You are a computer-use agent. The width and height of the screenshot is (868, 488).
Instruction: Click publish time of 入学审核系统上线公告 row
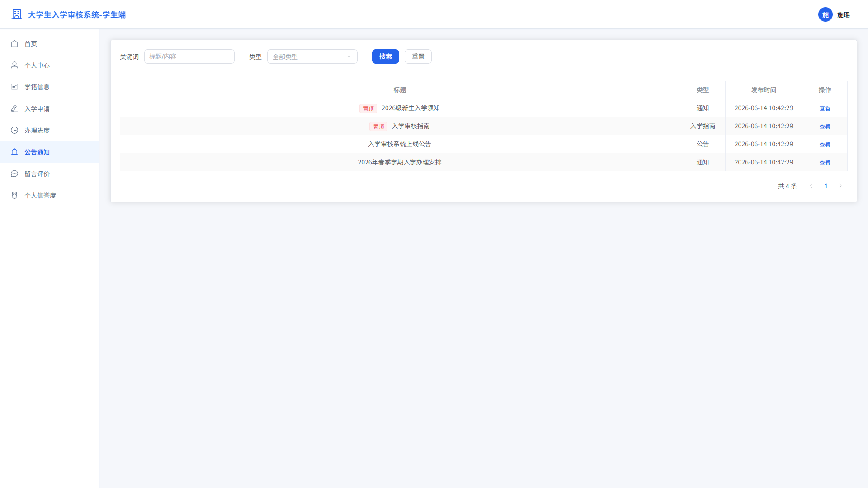(764, 144)
